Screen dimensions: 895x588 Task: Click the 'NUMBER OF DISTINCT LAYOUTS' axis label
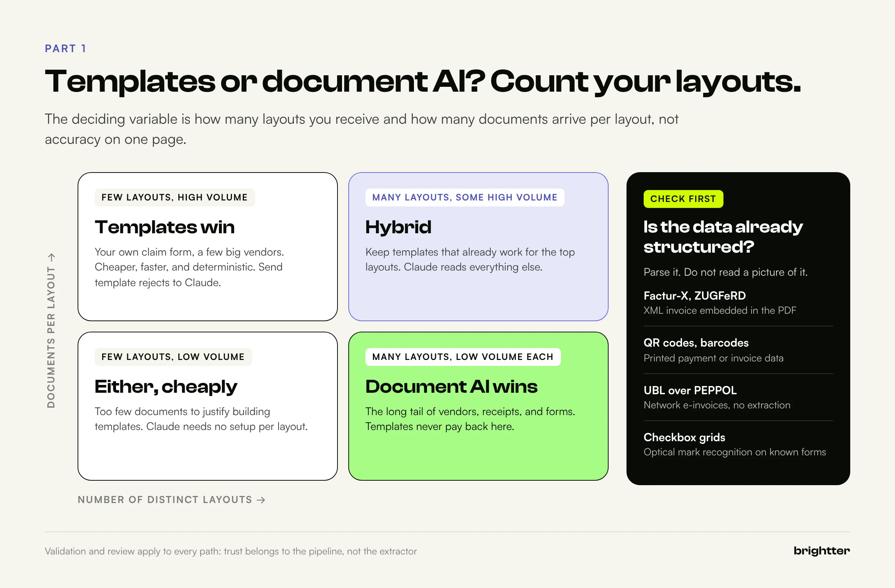pos(172,500)
